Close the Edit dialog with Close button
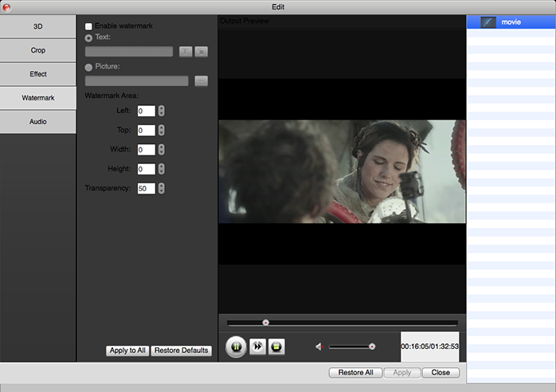This screenshot has width=556, height=392. [x=440, y=373]
